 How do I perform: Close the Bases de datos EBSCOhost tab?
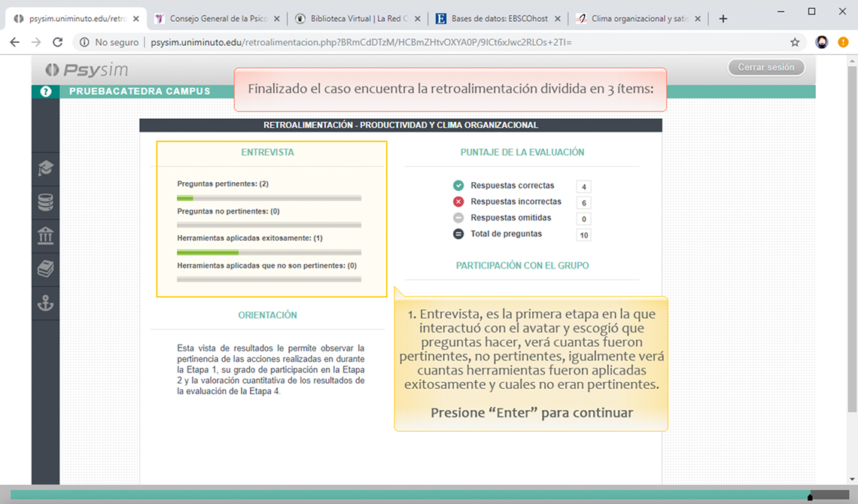click(558, 19)
